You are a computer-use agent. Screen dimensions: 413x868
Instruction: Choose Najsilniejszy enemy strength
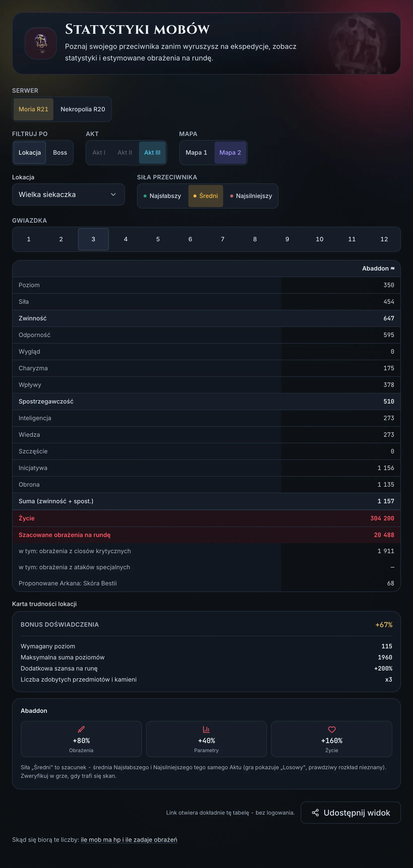click(x=251, y=196)
